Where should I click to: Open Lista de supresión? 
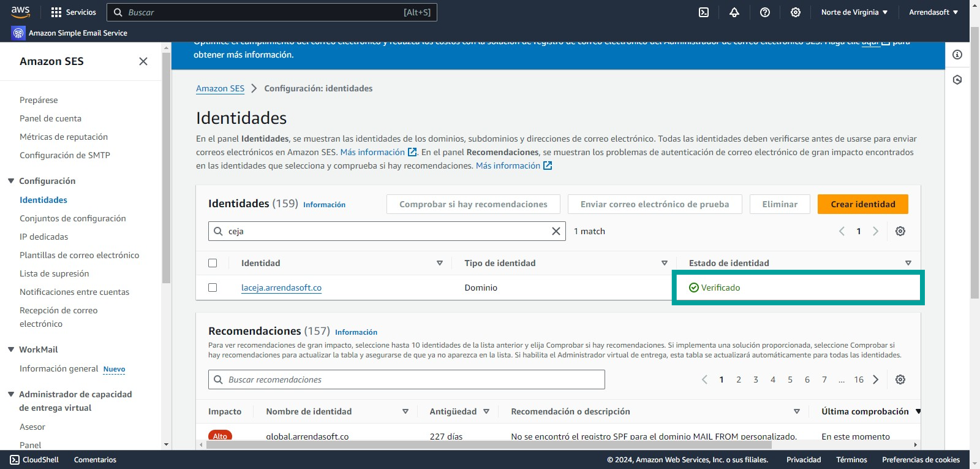[55, 273]
